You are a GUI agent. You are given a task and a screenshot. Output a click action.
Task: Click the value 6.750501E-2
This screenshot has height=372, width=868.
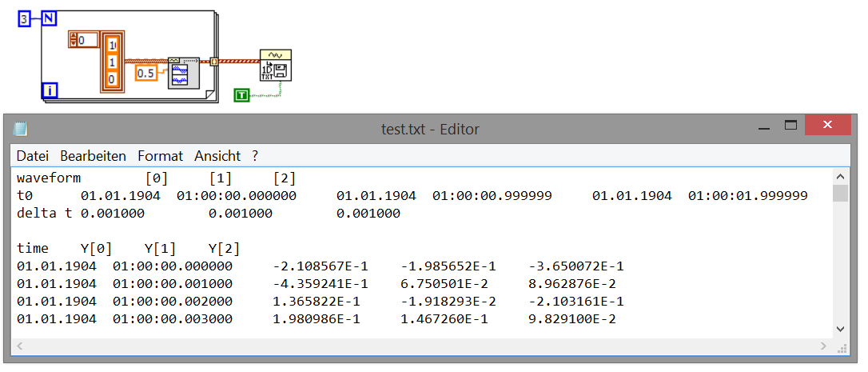(444, 284)
